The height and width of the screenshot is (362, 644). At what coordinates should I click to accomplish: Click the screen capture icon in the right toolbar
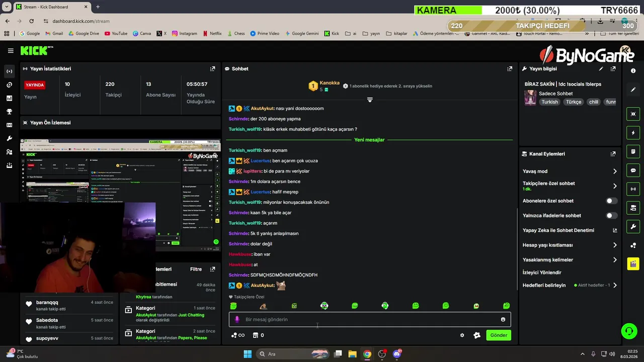tap(633, 114)
